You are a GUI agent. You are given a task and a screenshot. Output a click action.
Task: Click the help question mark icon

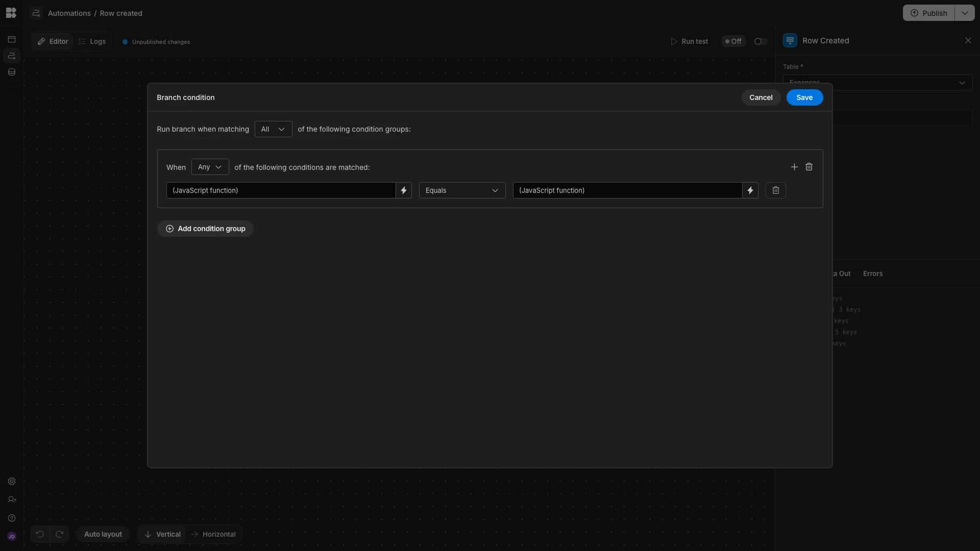(x=12, y=518)
